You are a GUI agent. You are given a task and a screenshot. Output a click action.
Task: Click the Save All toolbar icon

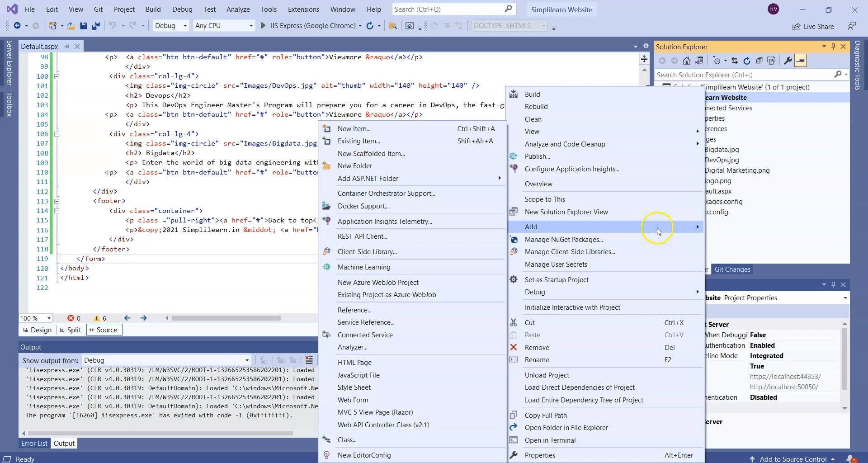click(96, 26)
